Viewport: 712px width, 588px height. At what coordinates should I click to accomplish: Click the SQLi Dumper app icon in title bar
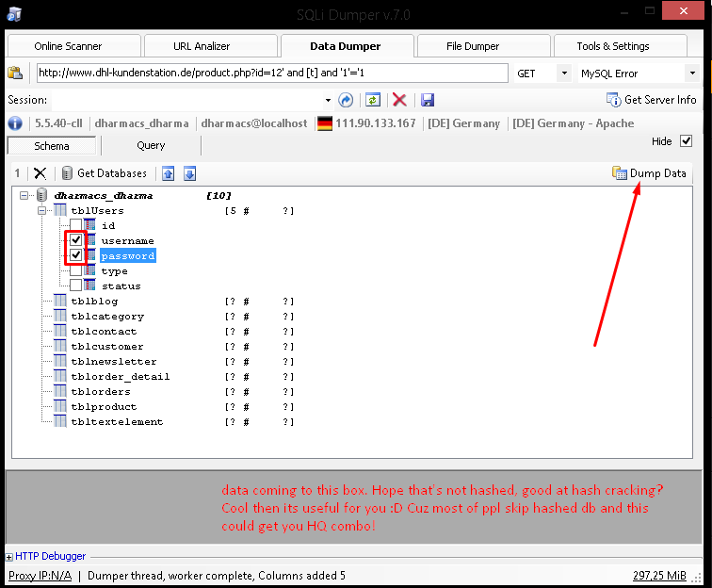[x=14, y=14]
